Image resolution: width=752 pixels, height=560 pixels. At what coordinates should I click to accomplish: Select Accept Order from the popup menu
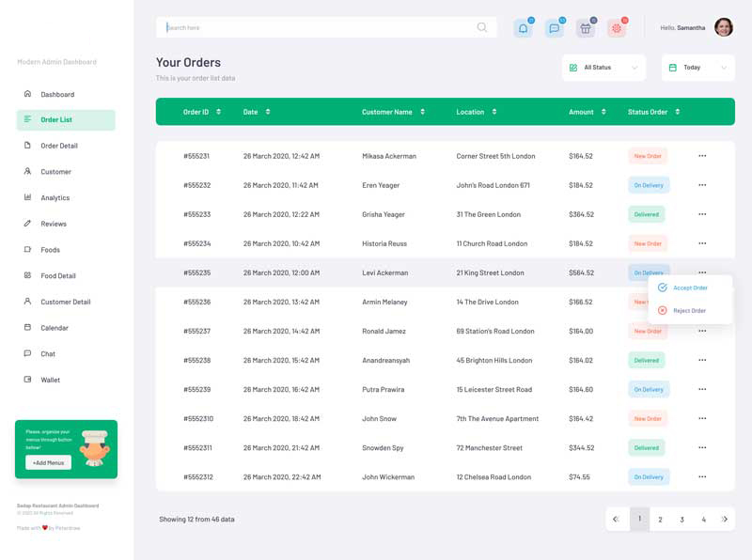click(690, 288)
